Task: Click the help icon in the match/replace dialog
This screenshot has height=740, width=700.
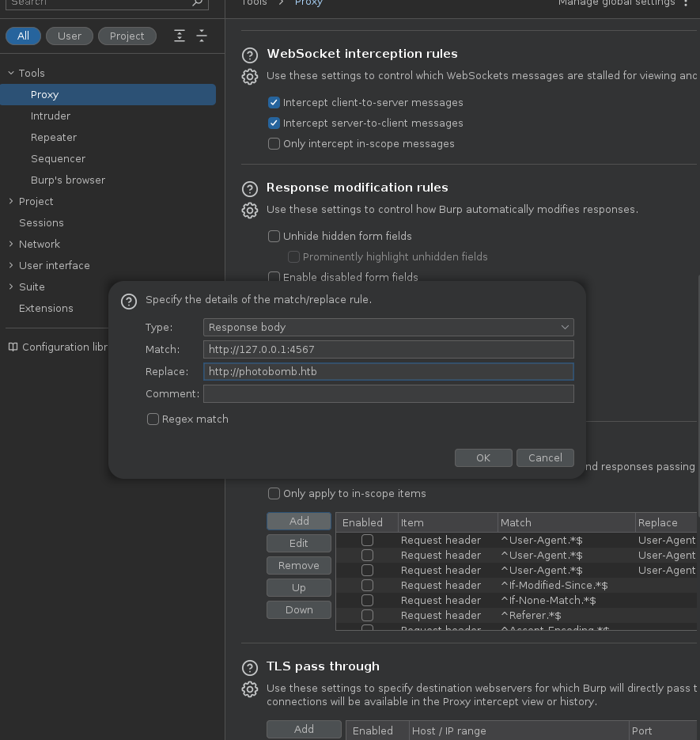Action: (128, 302)
